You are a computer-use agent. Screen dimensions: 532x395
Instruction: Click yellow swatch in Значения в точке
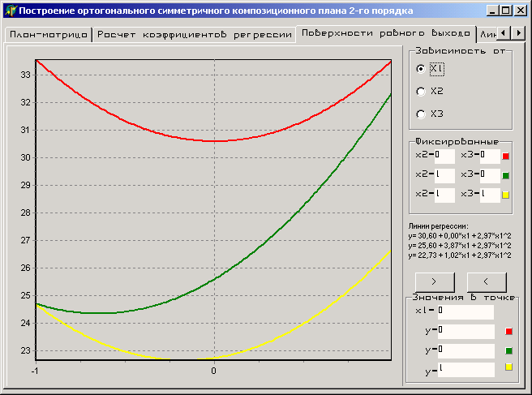508,367
